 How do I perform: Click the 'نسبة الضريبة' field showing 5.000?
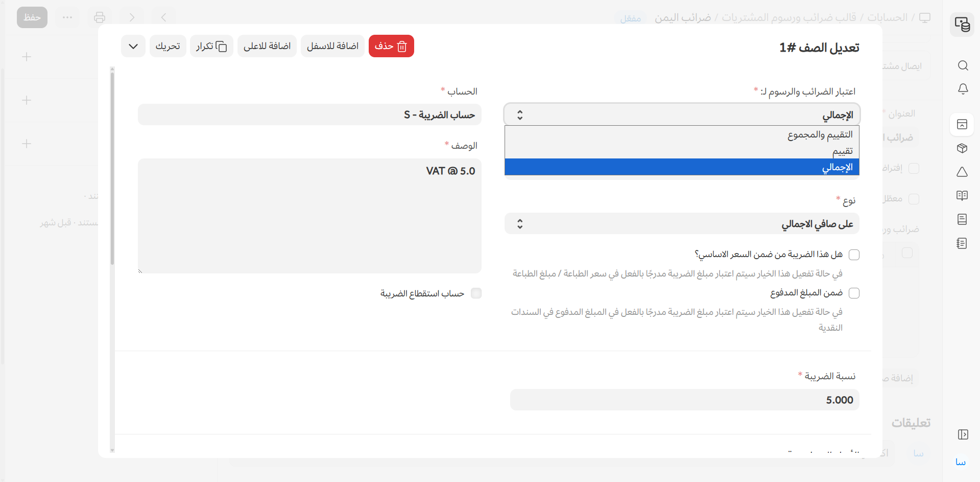click(x=684, y=400)
